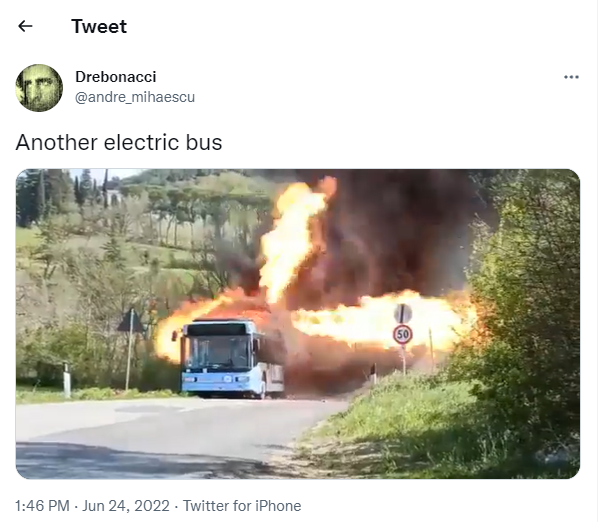Open the 'Twitter for iPhone' source link
The width and height of the screenshot is (599, 522).
point(242,506)
